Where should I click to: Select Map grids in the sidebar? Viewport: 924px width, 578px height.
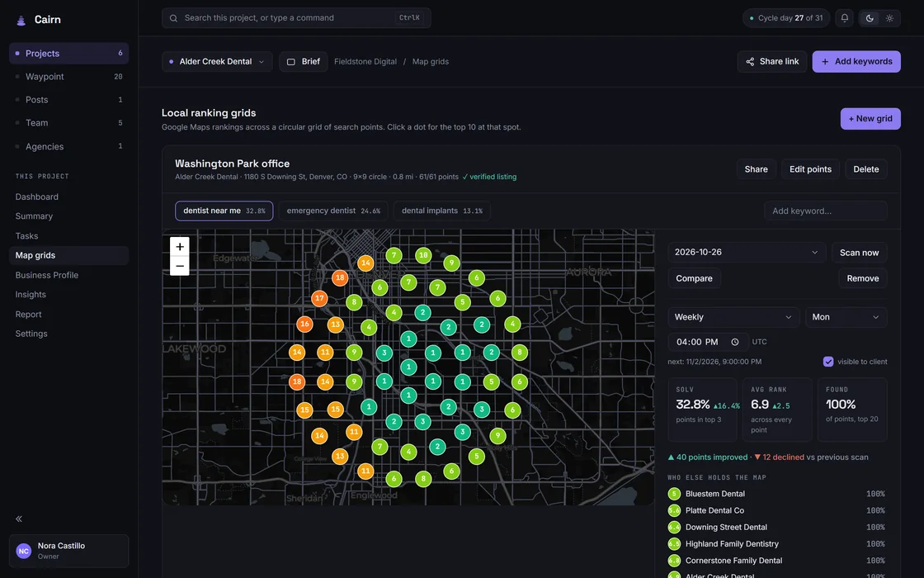[x=69, y=255]
